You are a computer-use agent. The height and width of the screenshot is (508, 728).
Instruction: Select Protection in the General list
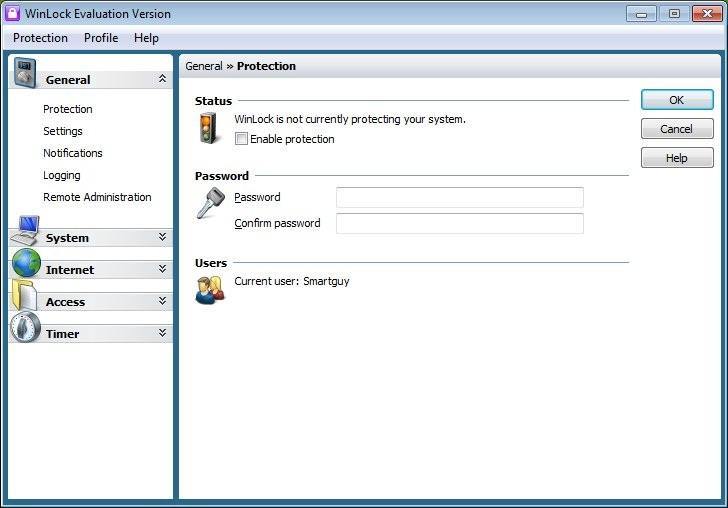tap(68, 109)
